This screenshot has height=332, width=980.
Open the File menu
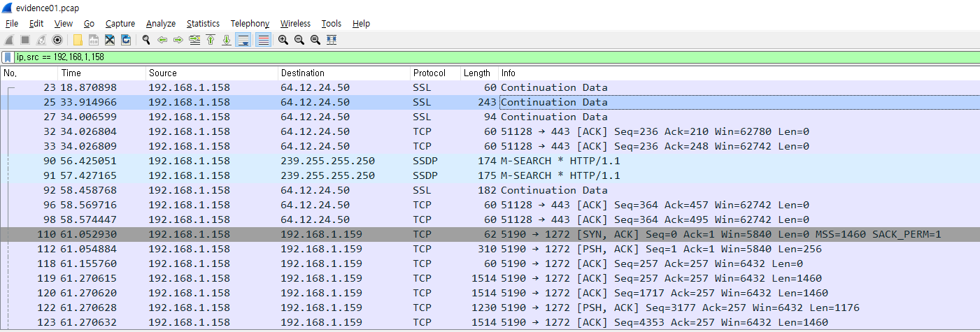coord(12,24)
